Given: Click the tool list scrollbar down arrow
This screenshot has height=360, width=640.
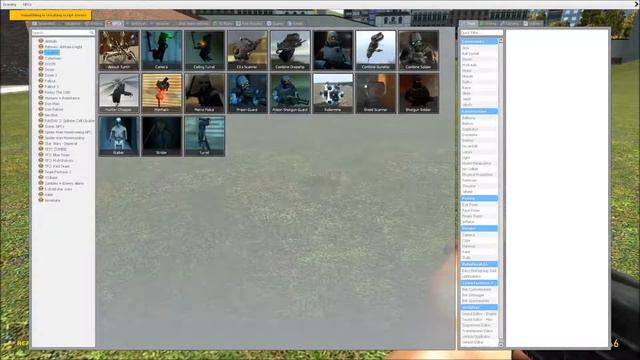Looking at the screenshot, I should pos(501,345).
